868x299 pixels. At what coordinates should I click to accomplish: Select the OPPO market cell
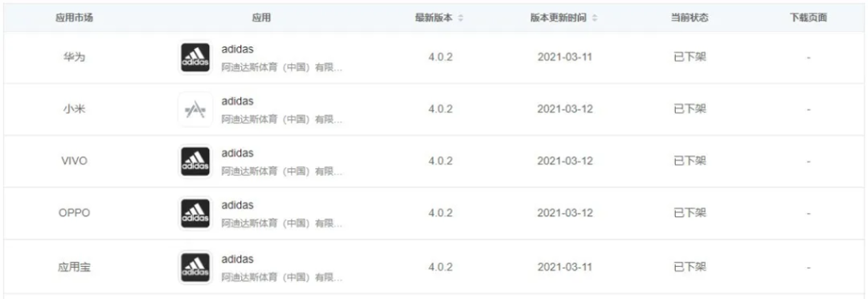[74, 213]
